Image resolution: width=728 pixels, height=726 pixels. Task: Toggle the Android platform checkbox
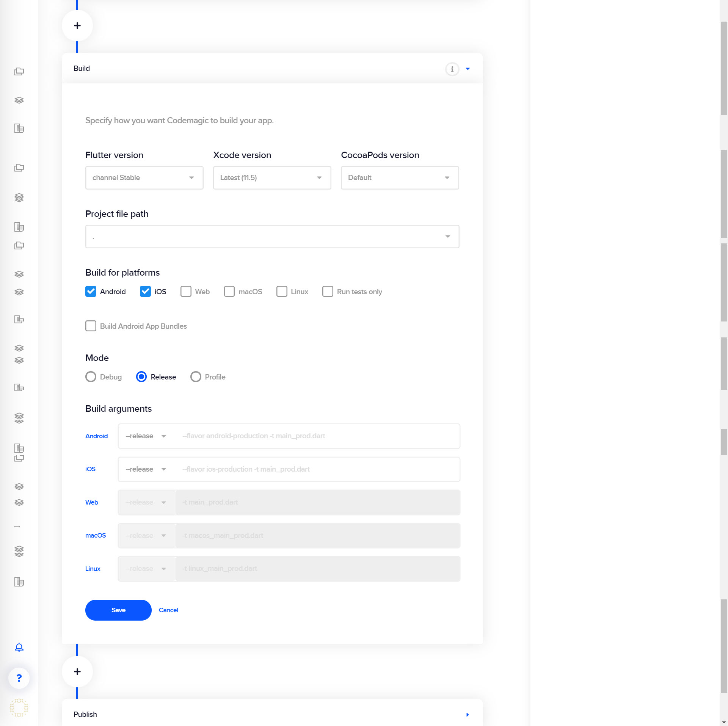click(91, 291)
